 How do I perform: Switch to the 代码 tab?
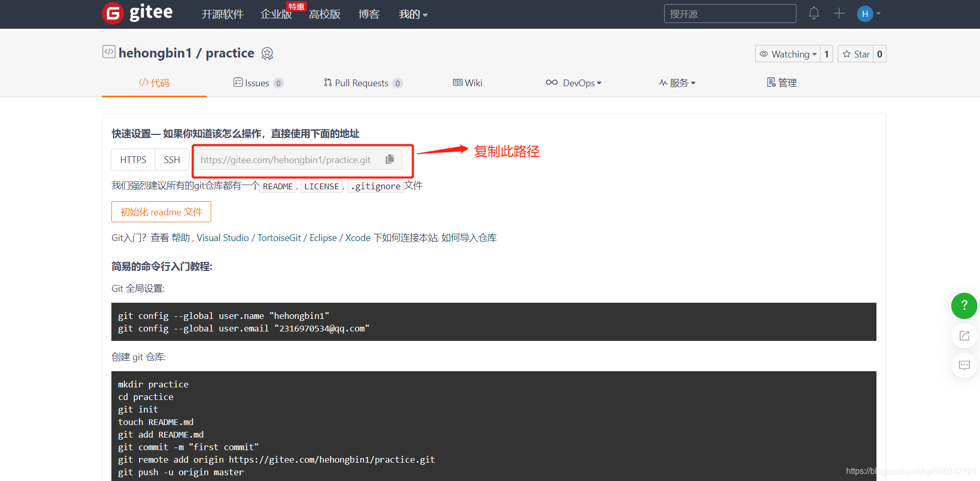(x=154, y=83)
